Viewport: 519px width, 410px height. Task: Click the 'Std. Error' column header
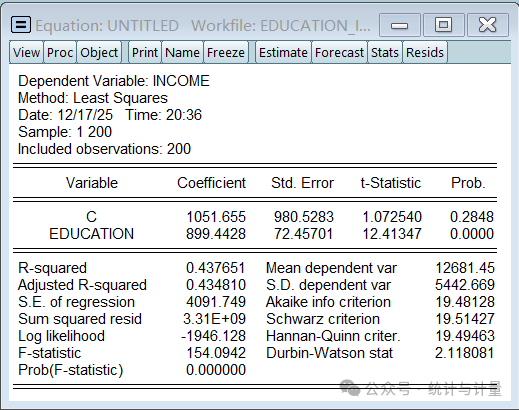click(x=302, y=183)
